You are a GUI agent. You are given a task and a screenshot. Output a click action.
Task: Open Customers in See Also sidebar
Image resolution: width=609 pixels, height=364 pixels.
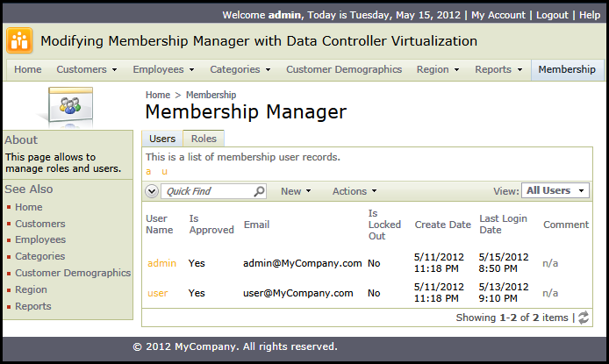[40, 224]
